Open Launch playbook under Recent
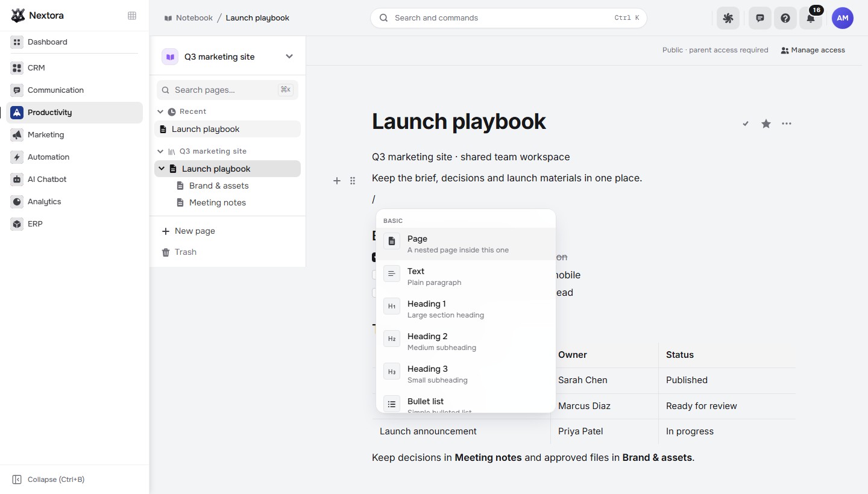868x494 pixels. click(x=228, y=129)
